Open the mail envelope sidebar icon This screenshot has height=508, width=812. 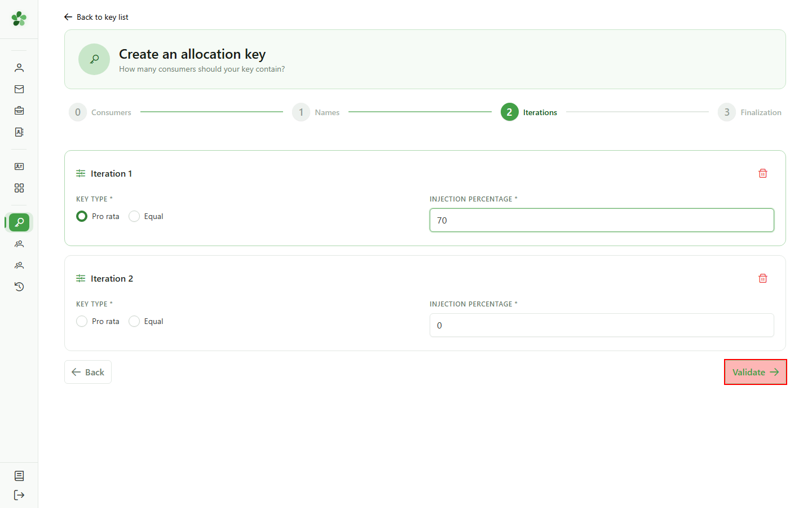19,89
